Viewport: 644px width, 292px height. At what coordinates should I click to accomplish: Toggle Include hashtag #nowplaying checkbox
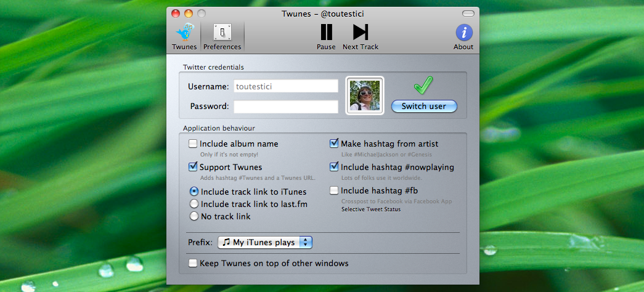335,167
